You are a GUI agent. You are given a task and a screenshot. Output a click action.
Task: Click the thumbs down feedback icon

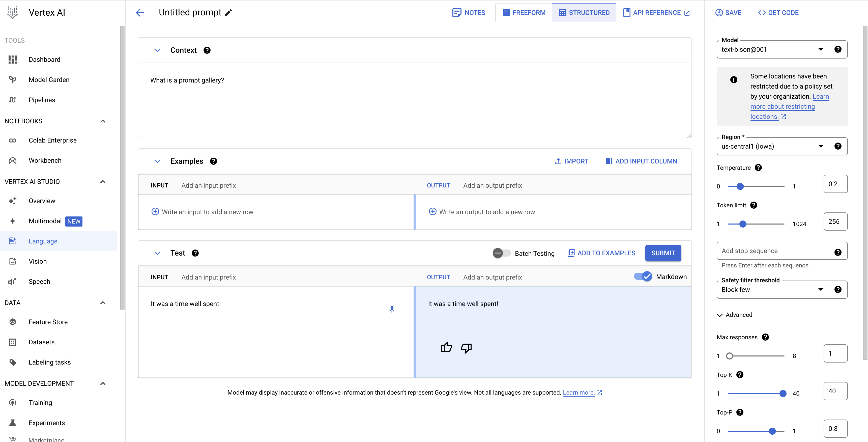[x=466, y=348]
